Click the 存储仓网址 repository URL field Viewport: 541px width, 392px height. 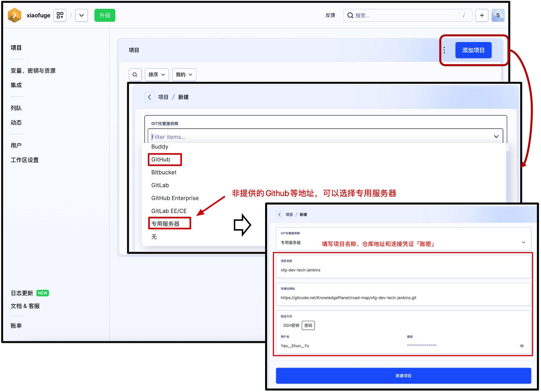pyautogui.click(x=403, y=294)
